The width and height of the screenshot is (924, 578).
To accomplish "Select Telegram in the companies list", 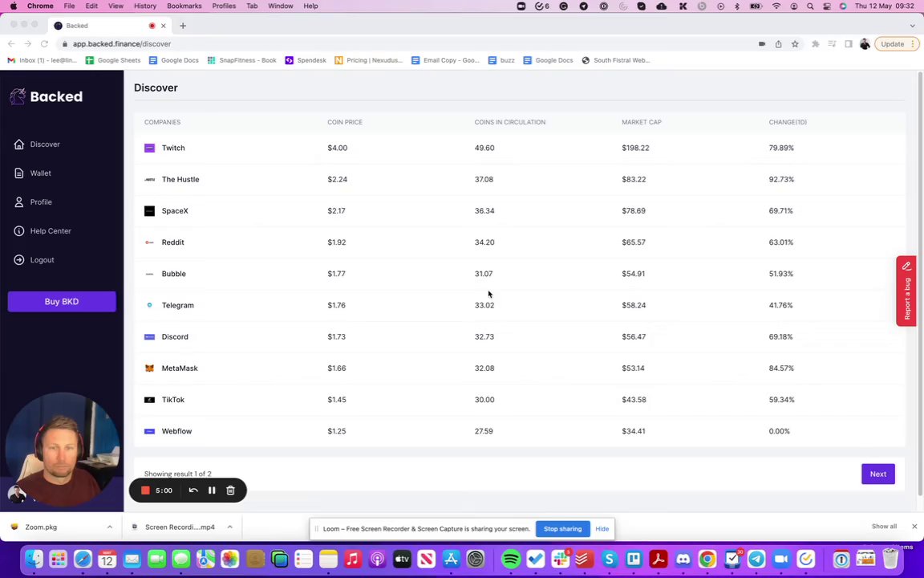I will tap(519, 306).
